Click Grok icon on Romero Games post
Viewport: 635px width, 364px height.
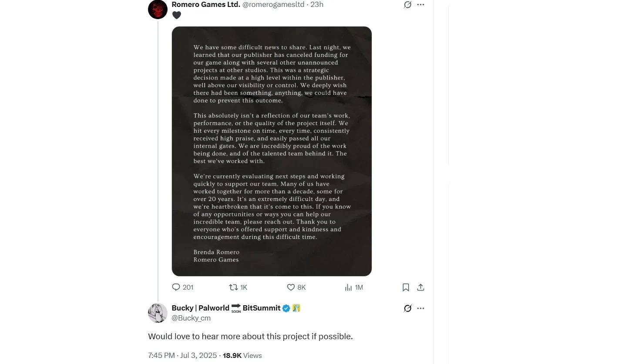coord(407,5)
